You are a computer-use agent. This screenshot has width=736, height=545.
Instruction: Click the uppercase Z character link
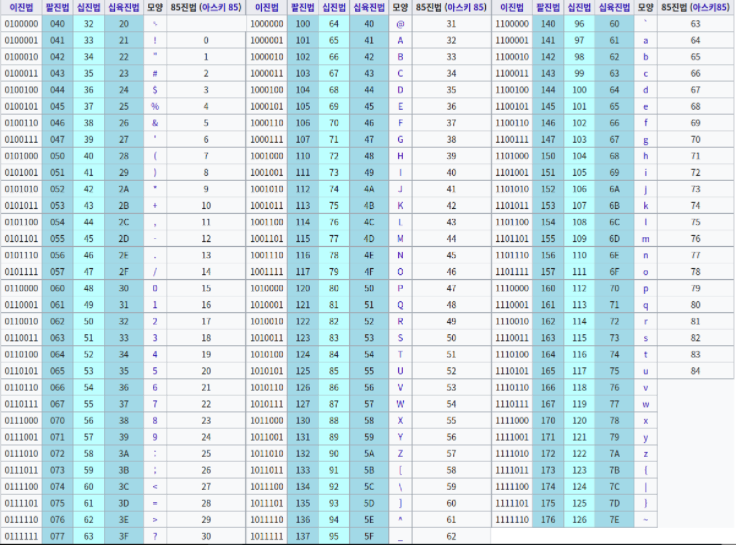[x=400, y=453]
